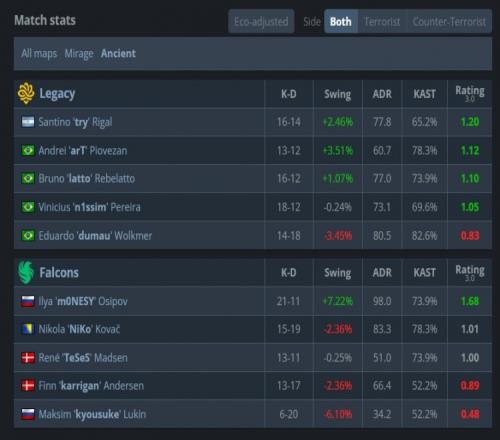Open the All maps tab
This screenshot has height=440, width=500.
coord(39,53)
